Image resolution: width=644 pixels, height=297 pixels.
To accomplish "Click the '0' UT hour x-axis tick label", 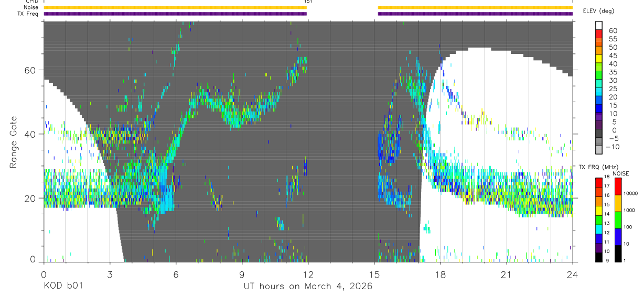I will pyautogui.click(x=44, y=273).
